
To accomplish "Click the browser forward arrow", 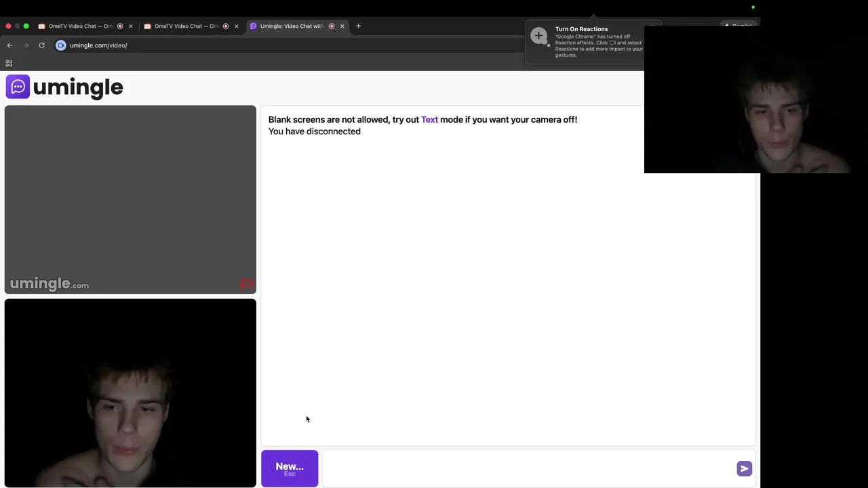I will (x=26, y=45).
